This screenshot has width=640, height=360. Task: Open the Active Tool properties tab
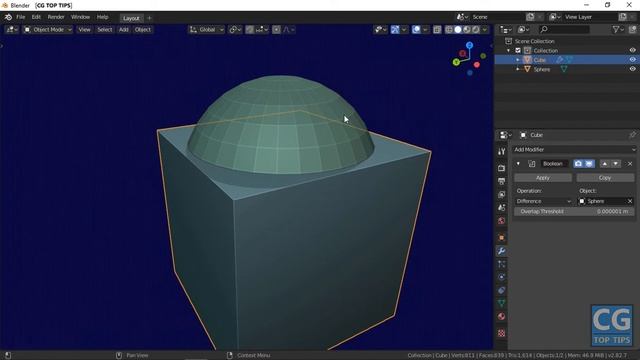click(502, 151)
